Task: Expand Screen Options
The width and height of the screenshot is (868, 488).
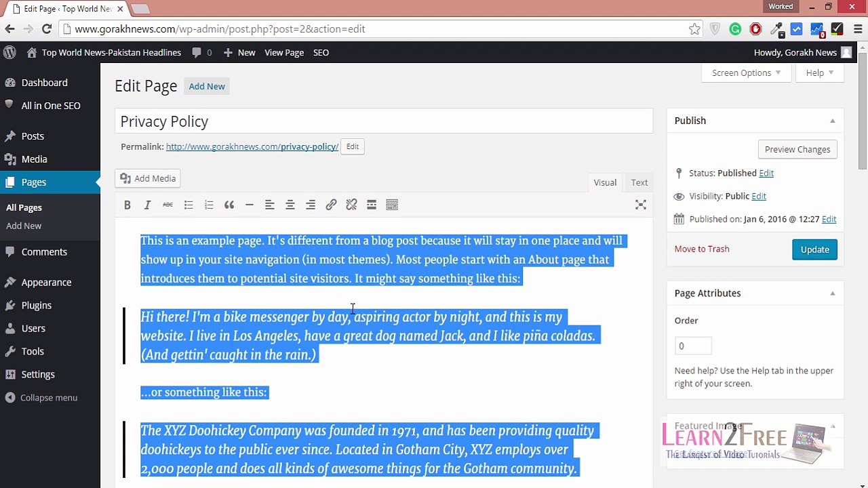Action: click(x=746, y=73)
